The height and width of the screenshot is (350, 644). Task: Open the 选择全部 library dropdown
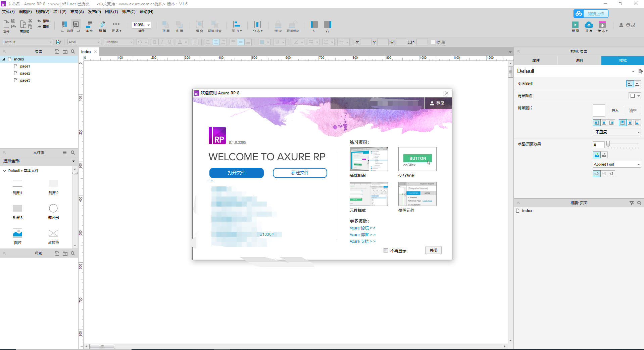click(39, 161)
